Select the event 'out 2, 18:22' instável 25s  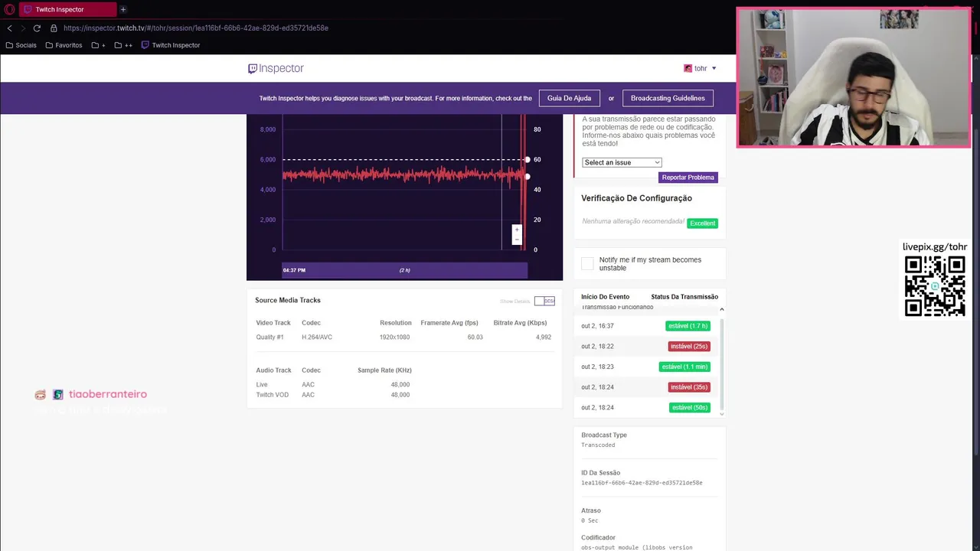[645, 346]
